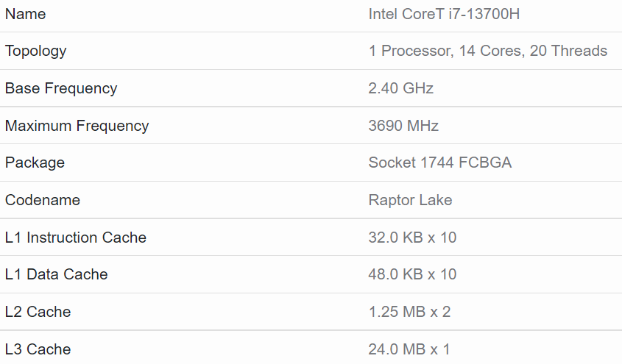Click the 1.25 MB x 2 value

point(409,312)
